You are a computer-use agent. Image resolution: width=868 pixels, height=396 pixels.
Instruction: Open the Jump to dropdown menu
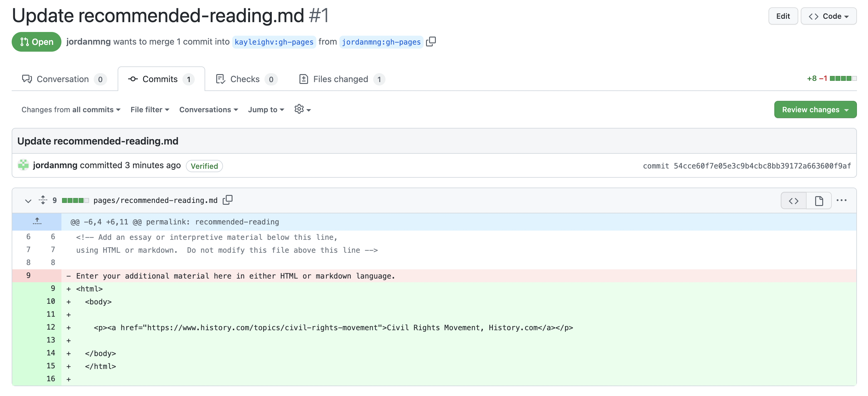pos(265,109)
